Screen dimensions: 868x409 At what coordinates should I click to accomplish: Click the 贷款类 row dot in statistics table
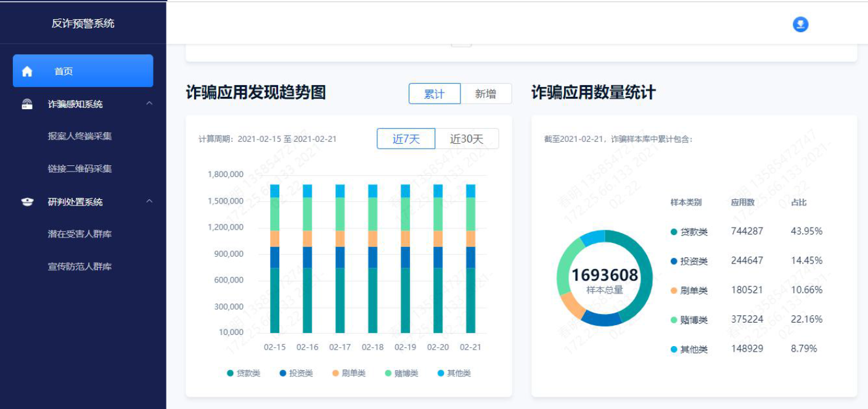674,232
